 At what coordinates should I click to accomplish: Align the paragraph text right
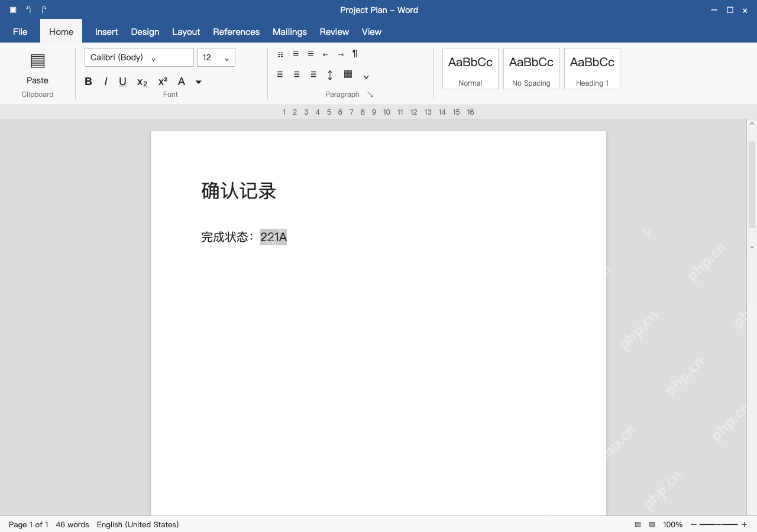(313, 74)
